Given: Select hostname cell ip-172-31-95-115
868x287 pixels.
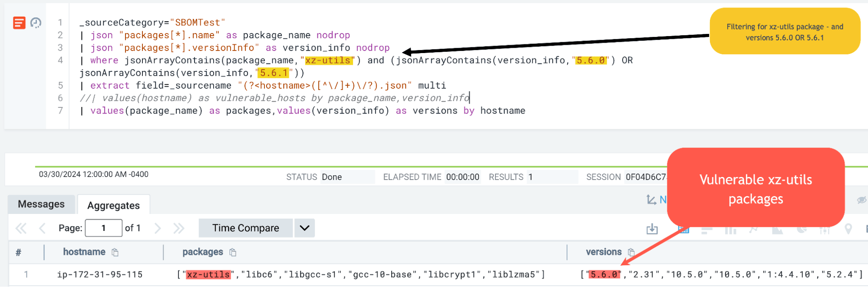Looking at the screenshot, I should point(100,274).
